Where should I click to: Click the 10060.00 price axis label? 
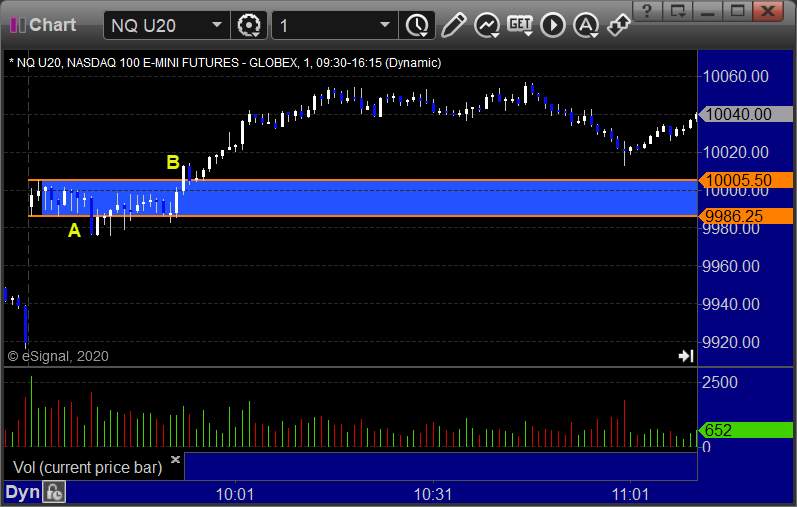click(x=735, y=77)
